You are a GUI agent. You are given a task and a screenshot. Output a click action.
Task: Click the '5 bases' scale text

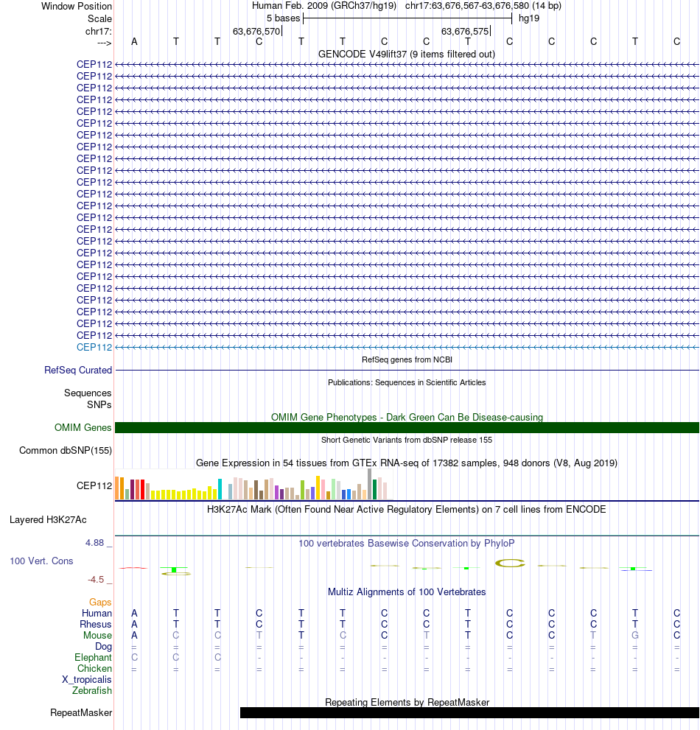(x=283, y=18)
